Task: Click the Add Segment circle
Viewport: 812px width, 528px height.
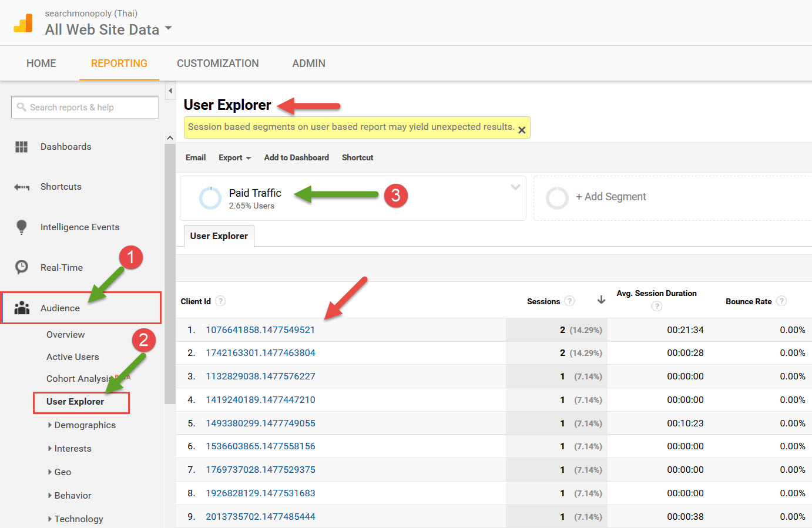Action: pyautogui.click(x=556, y=198)
